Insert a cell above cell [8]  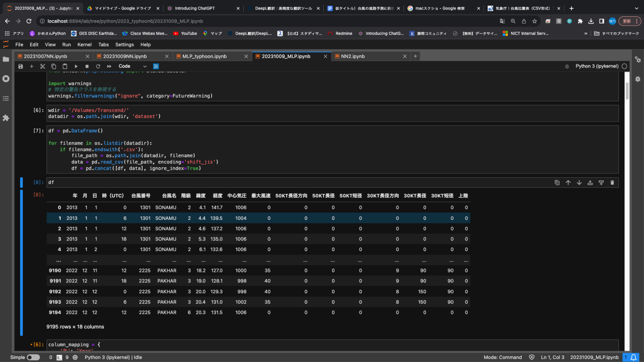(x=590, y=182)
